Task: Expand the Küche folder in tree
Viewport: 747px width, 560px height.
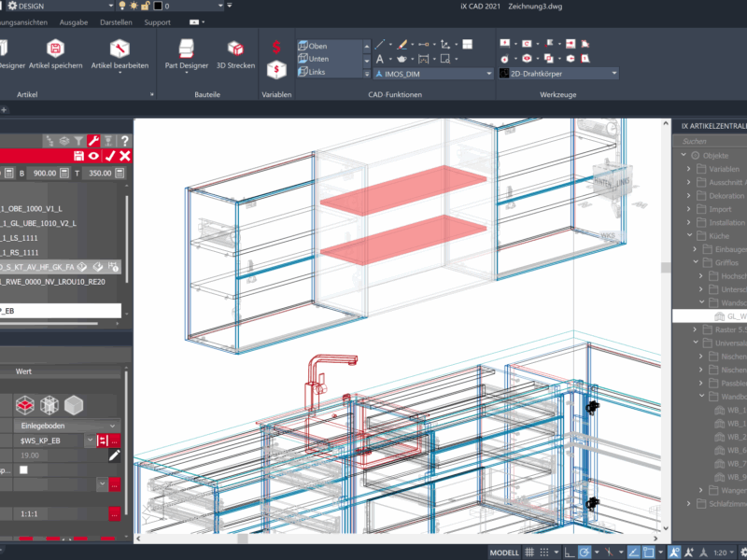Action: pos(690,236)
